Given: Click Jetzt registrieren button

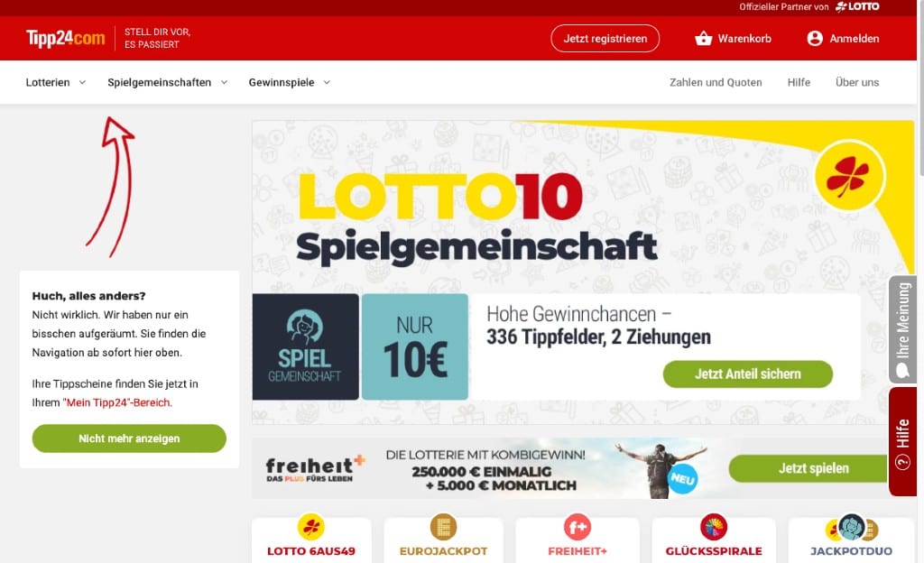Looking at the screenshot, I should click(605, 38).
